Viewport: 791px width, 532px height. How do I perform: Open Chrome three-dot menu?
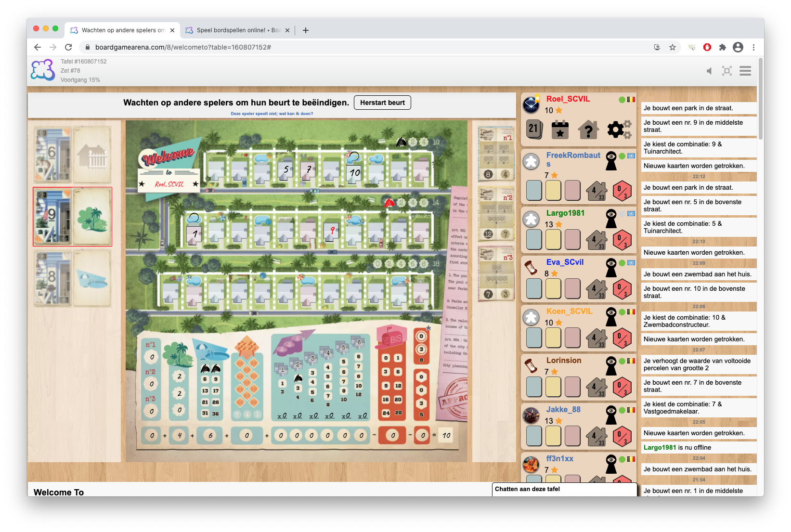point(753,47)
